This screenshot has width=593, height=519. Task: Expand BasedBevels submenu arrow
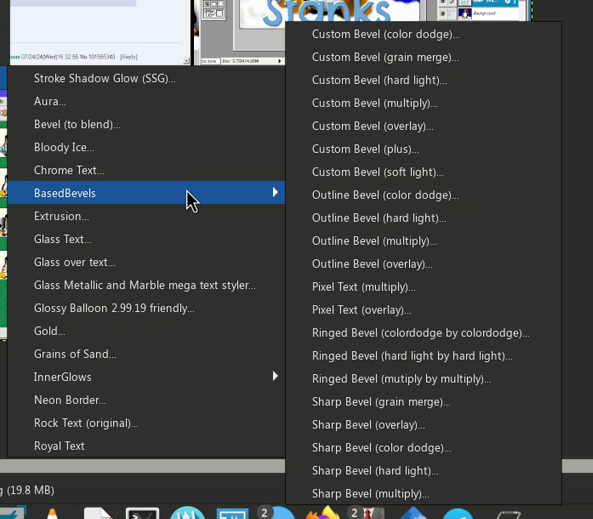275,193
